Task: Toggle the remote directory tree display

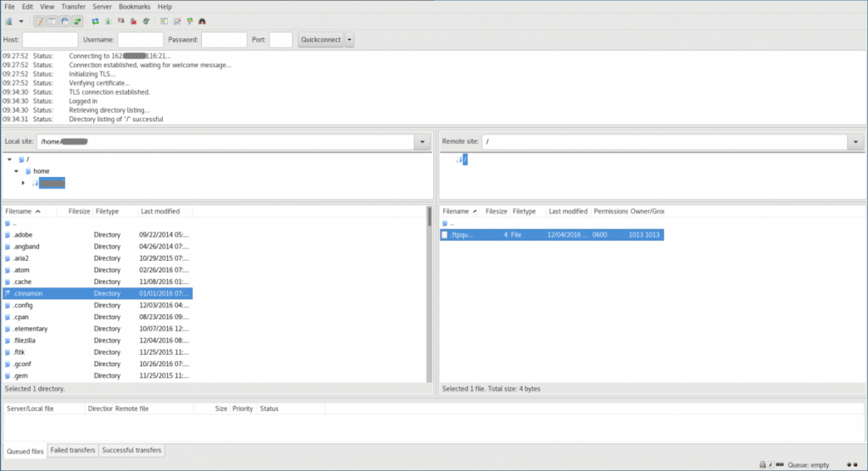Action: 64,21
